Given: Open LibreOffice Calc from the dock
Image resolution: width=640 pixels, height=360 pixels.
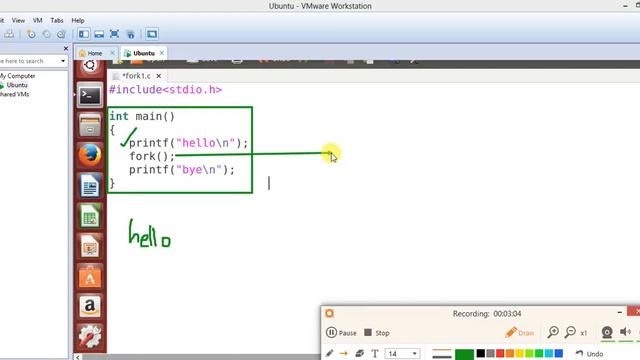Looking at the screenshot, I should pyautogui.click(x=90, y=216).
